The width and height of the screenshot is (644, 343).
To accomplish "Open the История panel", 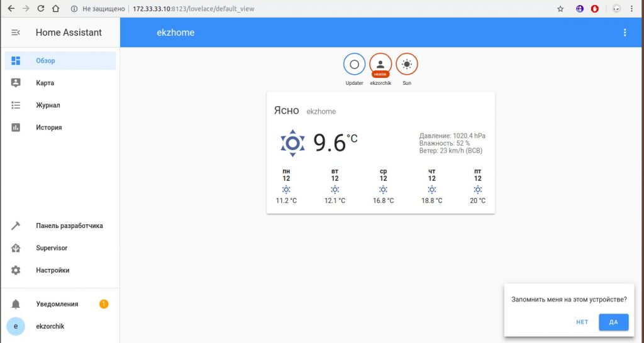I will [48, 128].
